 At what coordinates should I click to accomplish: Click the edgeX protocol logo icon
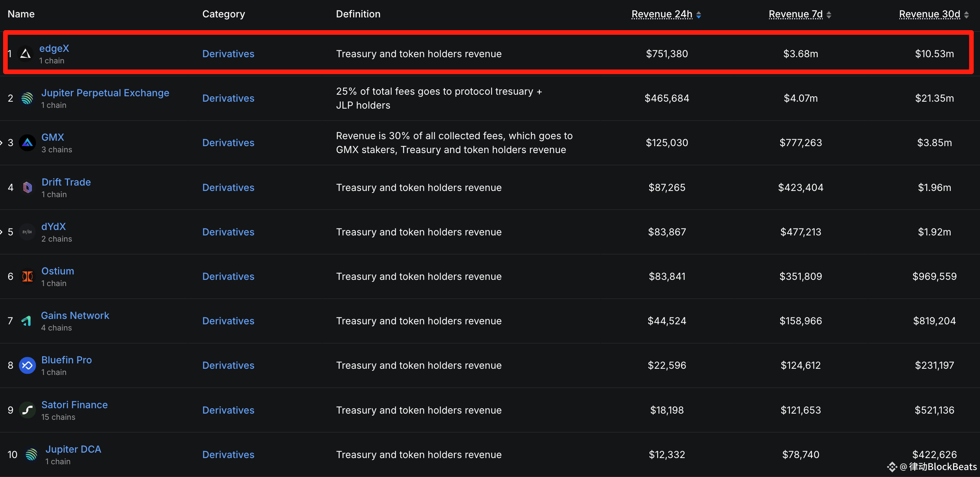point(26,54)
